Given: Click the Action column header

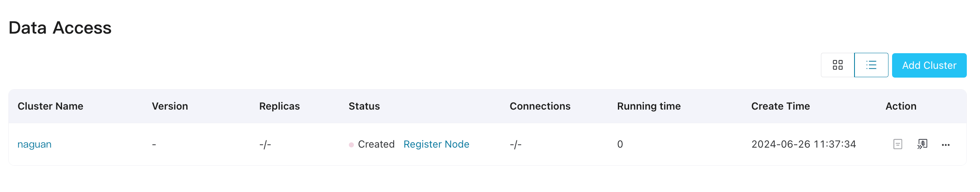Looking at the screenshot, I should coord(901,106).
